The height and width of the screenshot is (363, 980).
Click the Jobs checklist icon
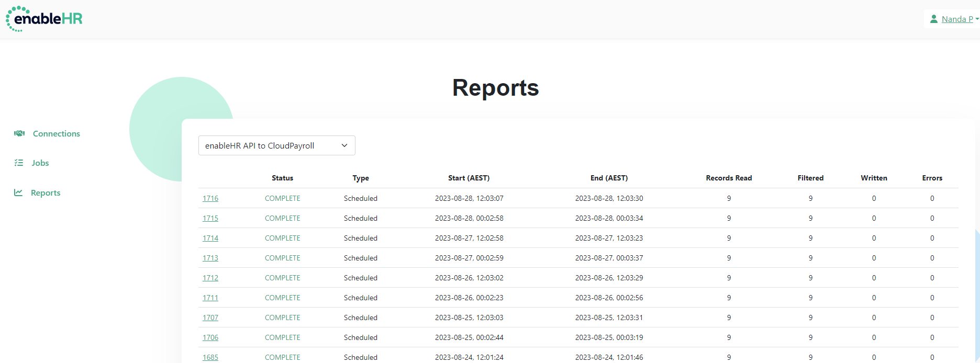(19, 163)
